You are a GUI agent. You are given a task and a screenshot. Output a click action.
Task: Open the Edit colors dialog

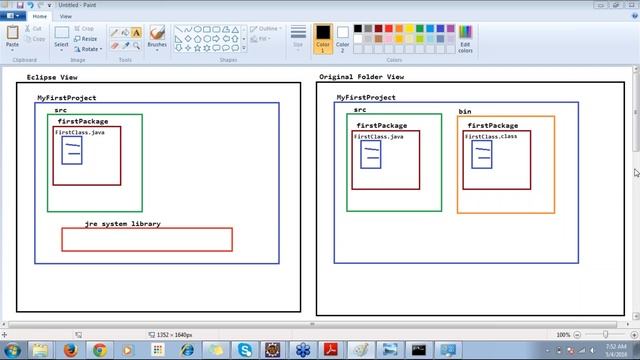coord(465,39)
